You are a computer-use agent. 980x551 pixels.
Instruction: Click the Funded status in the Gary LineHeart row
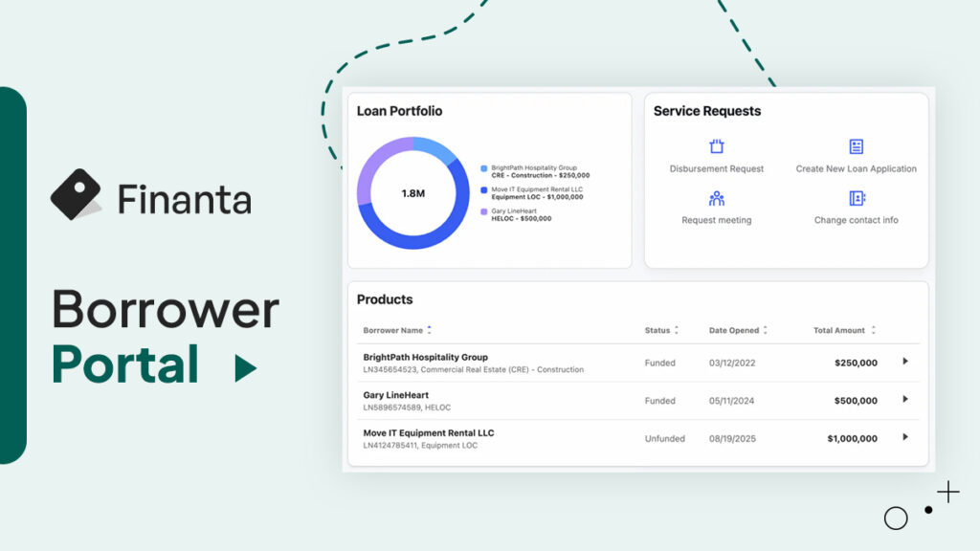[x=660, y=401]
